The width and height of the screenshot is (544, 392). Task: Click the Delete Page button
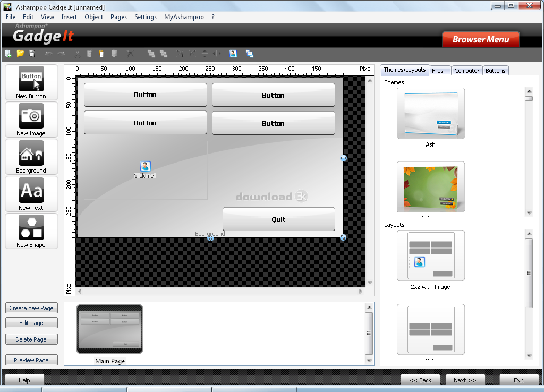[x=31, y=339]
